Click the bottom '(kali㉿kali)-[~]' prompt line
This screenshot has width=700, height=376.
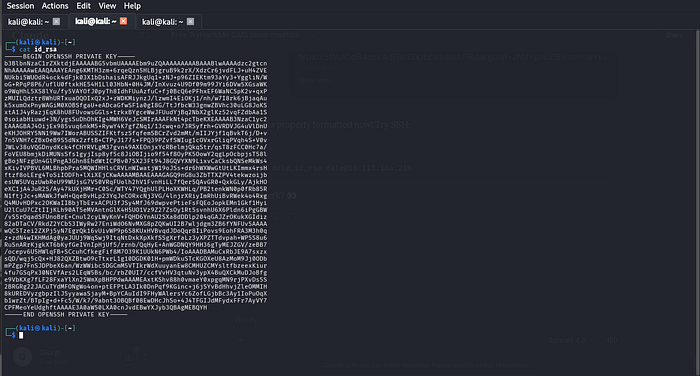(x=41, y=328)
